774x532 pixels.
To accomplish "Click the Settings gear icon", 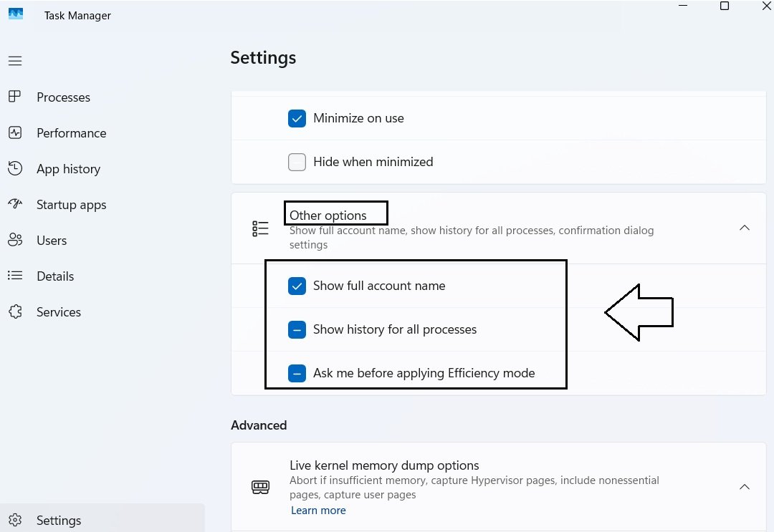I will (15, 520).
